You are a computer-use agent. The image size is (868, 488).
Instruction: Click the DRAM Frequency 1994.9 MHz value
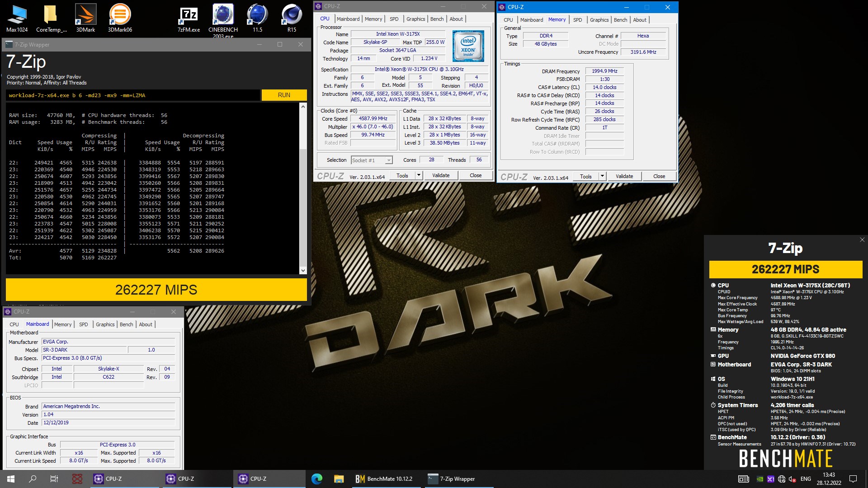[604, 71]
